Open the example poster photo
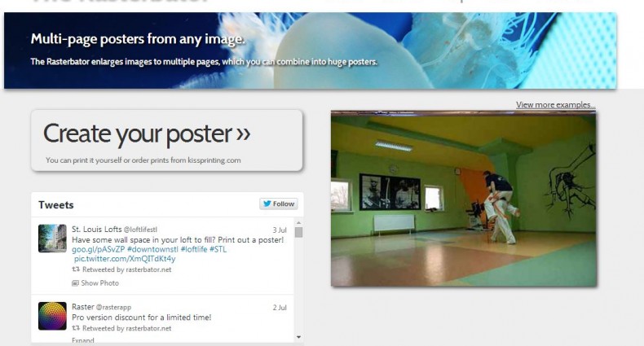Viewport: 644px width, 346px height. (x=463, y=199)
